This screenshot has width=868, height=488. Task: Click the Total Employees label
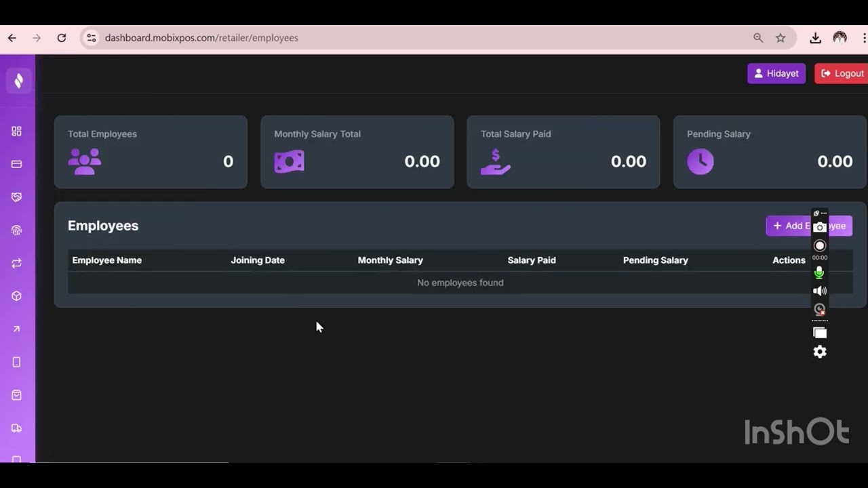click(102, 134)
